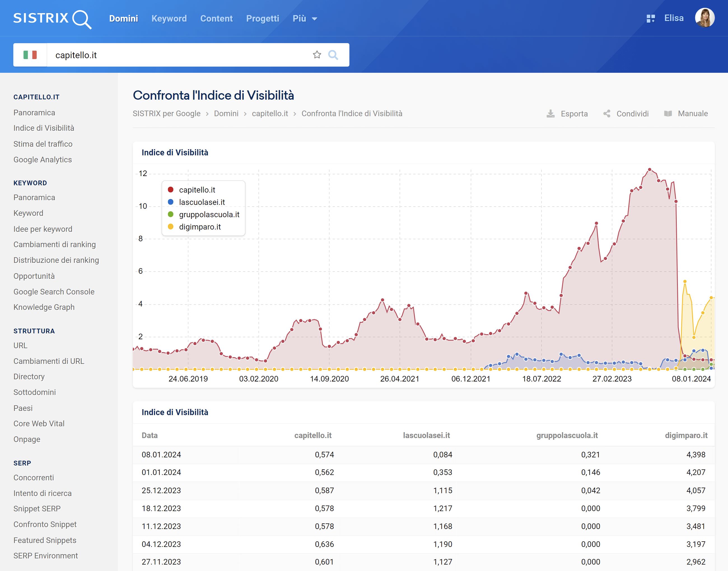Image resolution: width=728 pixels, height=571 pixels.
Task: Open the Keyword top menu
Action: pos(169,19)
